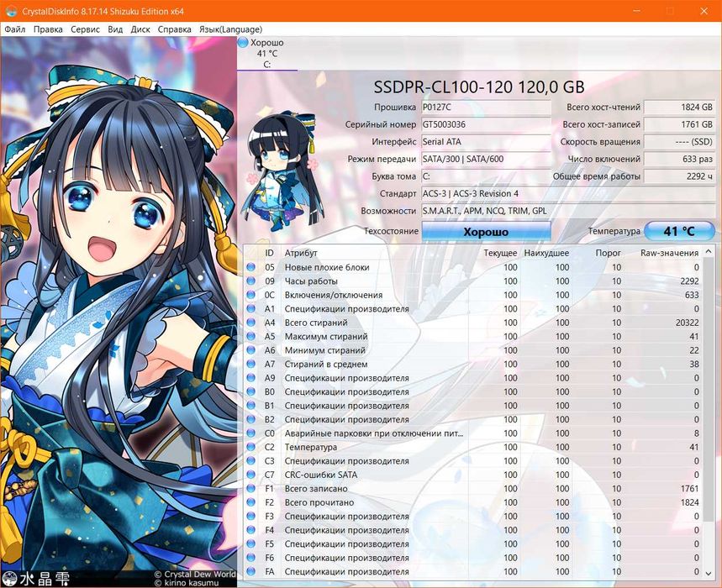Click the CrystalDiskInfo app icon in title bar
Screen dimensions: 722x588
click(12, 11)
